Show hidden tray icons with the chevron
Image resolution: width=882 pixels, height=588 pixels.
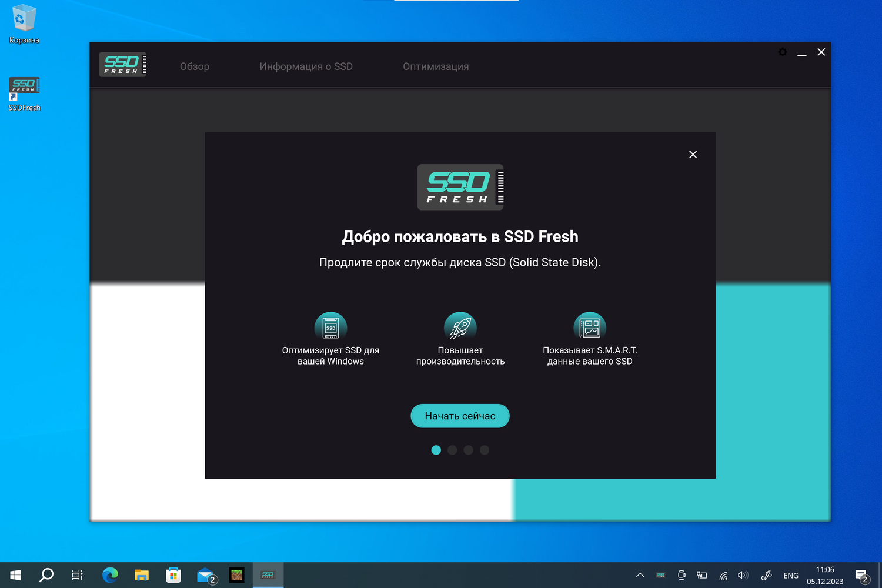(640, 575)
